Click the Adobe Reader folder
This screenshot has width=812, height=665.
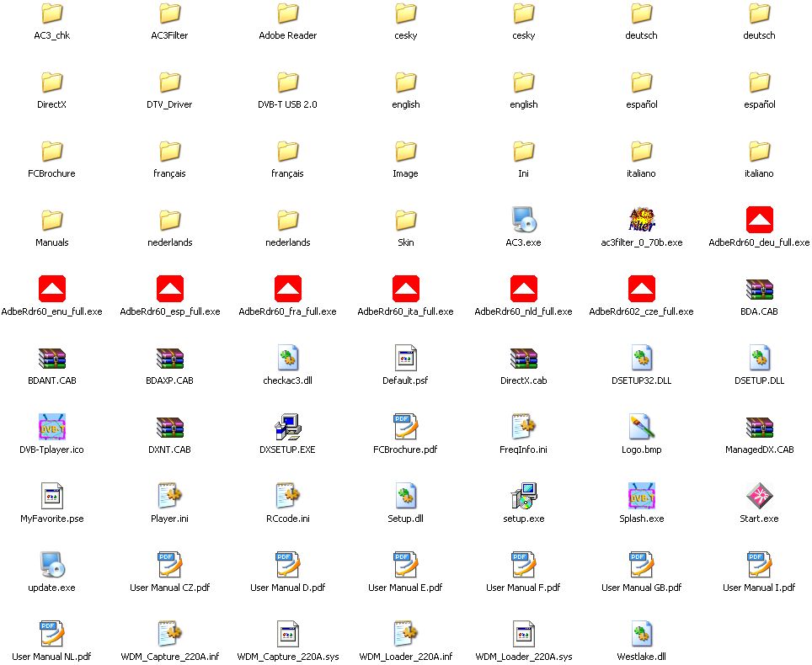pyautogui.click(x=287, y=13)
